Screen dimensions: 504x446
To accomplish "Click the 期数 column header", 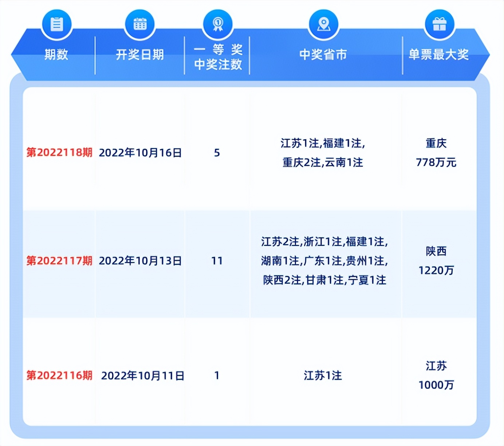I will point(56,55).
